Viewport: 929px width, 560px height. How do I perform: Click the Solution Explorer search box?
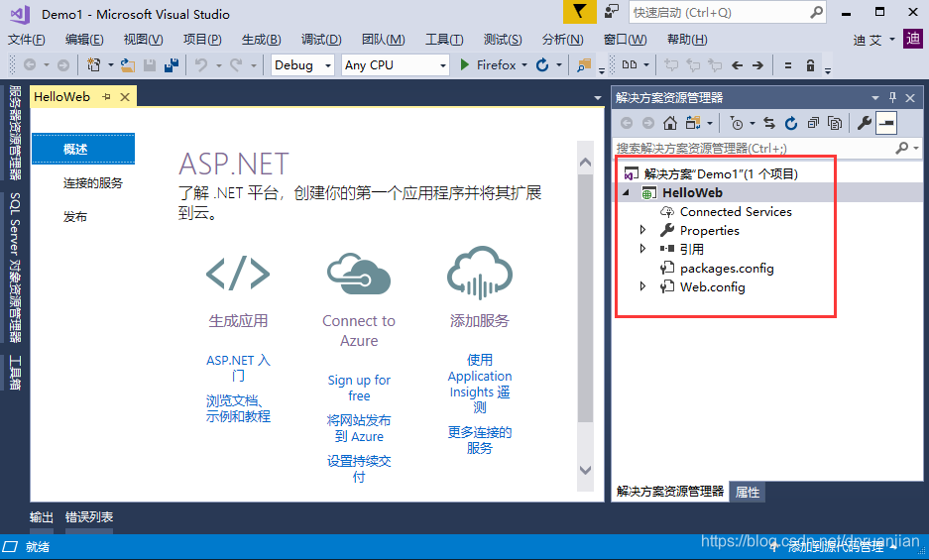point(766,148)
